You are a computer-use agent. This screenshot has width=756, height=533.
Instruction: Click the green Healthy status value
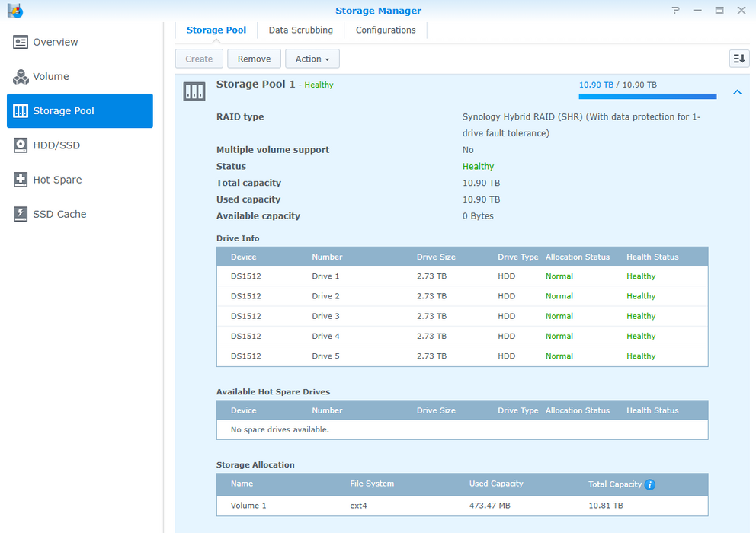coord(479,166)
